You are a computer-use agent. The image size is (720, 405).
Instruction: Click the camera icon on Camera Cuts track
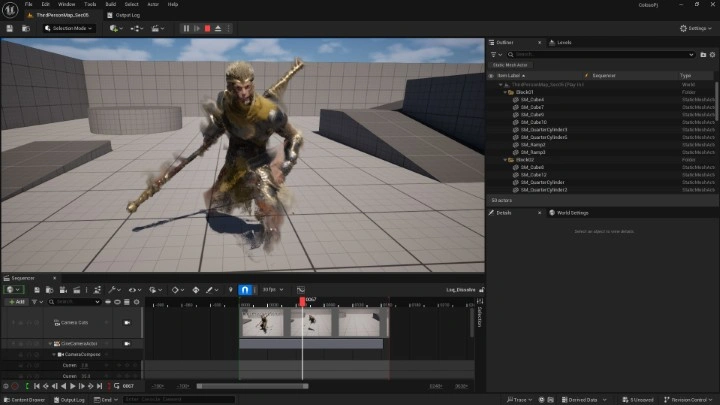point(127,323)
